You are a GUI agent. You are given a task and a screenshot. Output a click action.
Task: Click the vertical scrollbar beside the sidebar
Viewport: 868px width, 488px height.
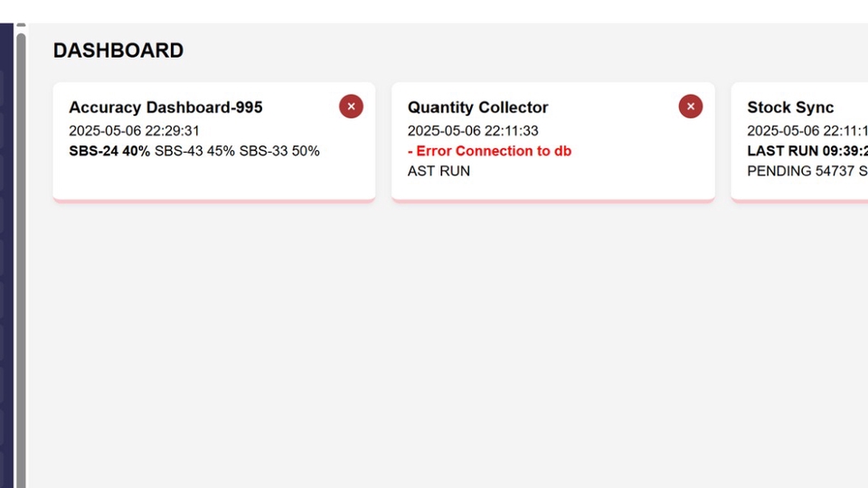(21, 253)
